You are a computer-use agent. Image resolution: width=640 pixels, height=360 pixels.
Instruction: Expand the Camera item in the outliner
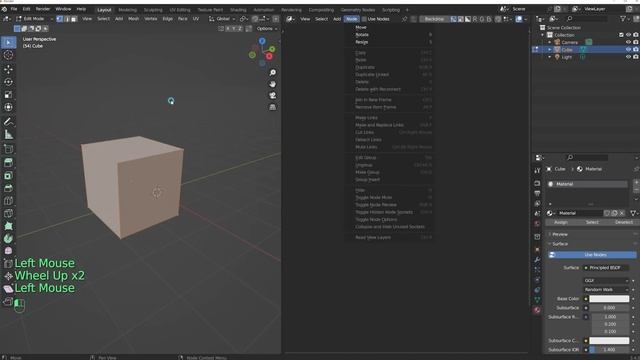click(x=550, y=42)
